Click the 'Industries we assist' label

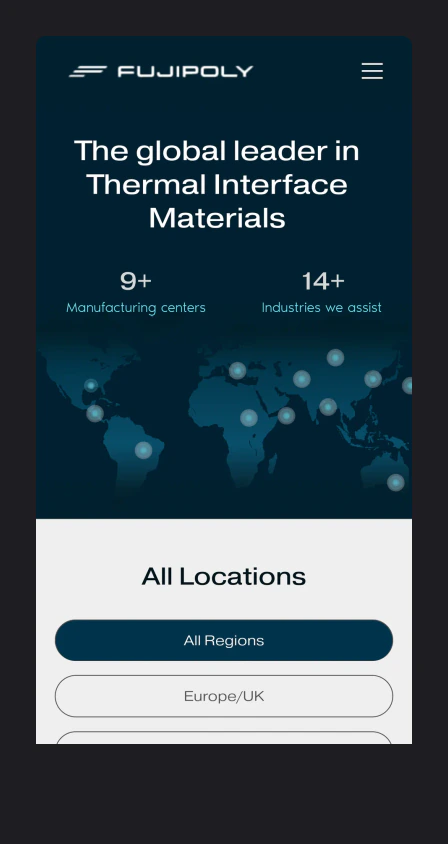click(x=321, y=308)
